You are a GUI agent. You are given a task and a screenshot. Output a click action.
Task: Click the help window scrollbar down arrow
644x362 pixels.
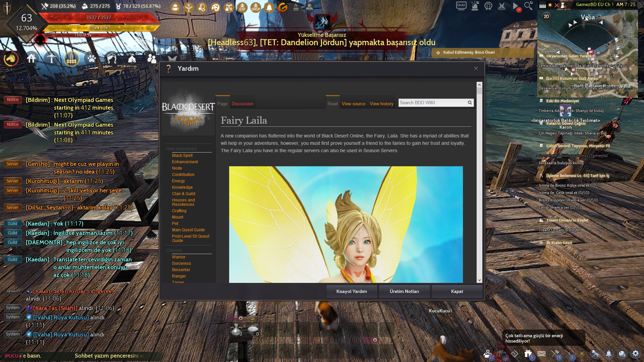point(479,280)
